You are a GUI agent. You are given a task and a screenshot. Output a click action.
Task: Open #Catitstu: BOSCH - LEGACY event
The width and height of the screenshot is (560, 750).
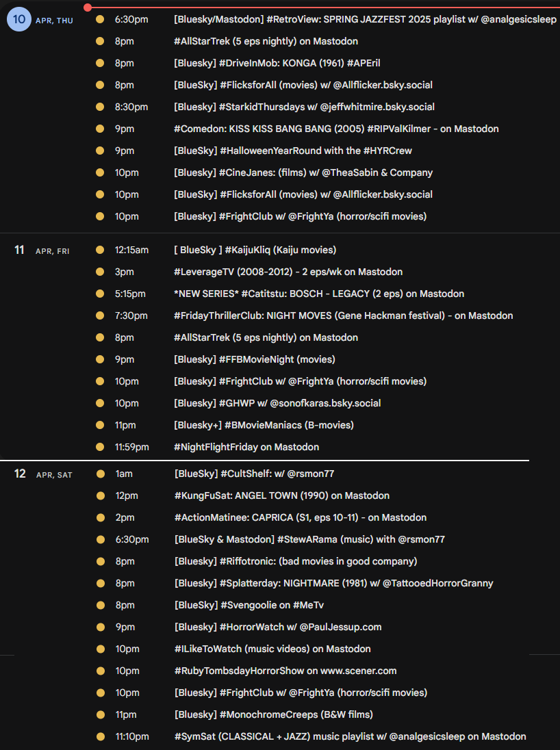319,294
